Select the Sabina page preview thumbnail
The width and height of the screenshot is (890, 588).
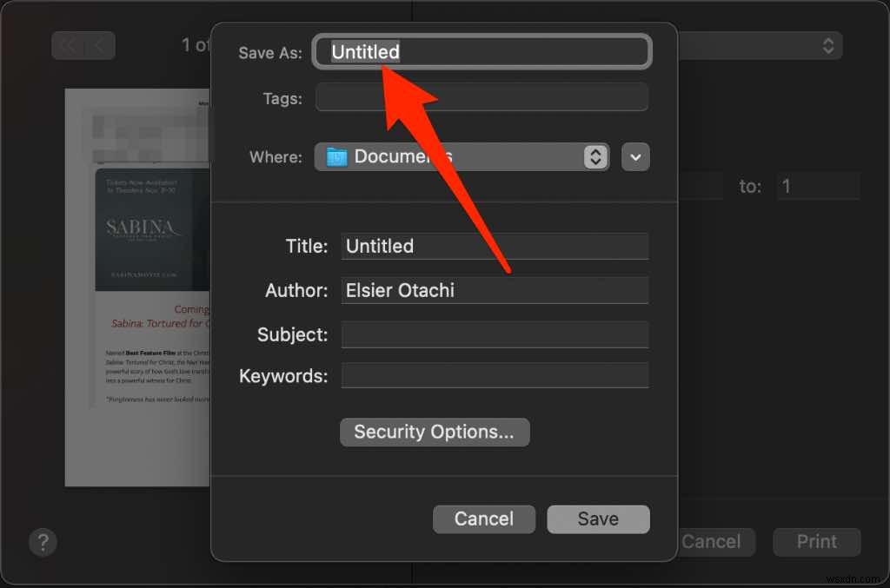[137, 287]
